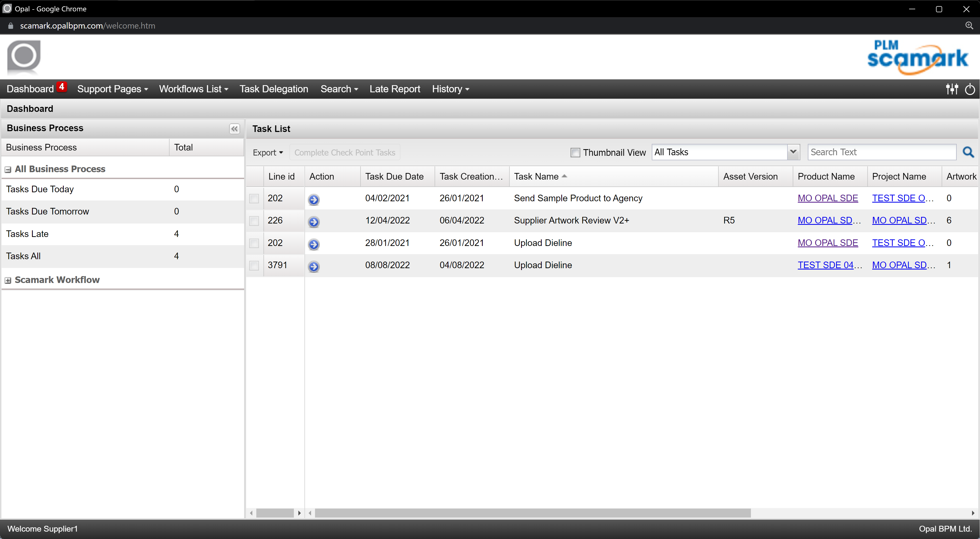
Task: Run the search with the magnifier icon
Action: click(x=969, y=152)
